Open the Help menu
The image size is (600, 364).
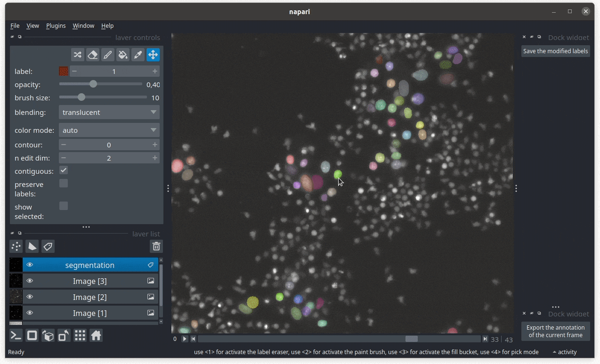tap(107, 26)
